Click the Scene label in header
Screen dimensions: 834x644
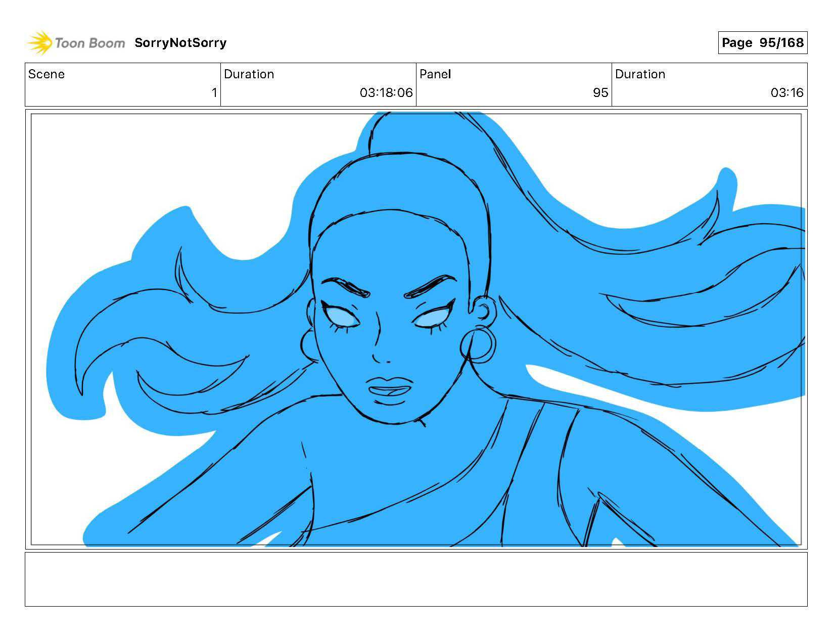[47, 74]
